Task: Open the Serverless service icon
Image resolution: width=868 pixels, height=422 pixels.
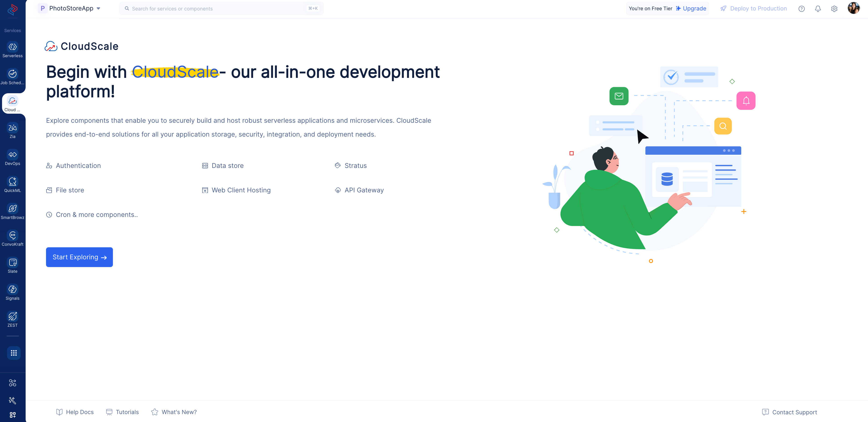Action: click(12, 47)
